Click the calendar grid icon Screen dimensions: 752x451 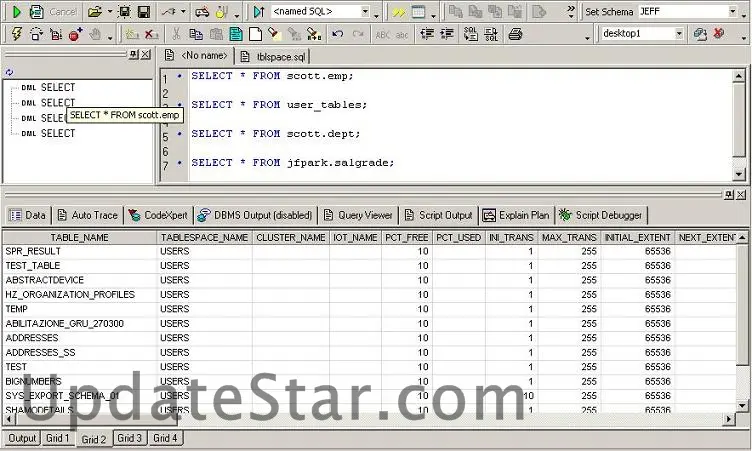point(419,12)
